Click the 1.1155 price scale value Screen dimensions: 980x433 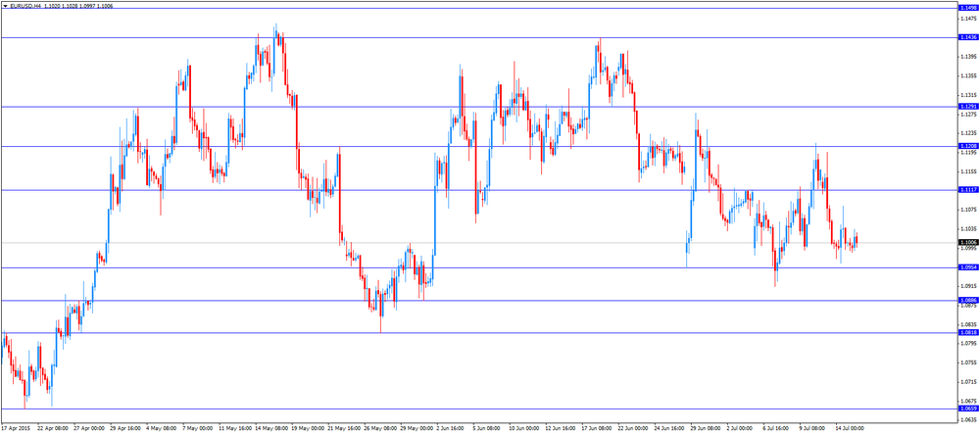968,171
